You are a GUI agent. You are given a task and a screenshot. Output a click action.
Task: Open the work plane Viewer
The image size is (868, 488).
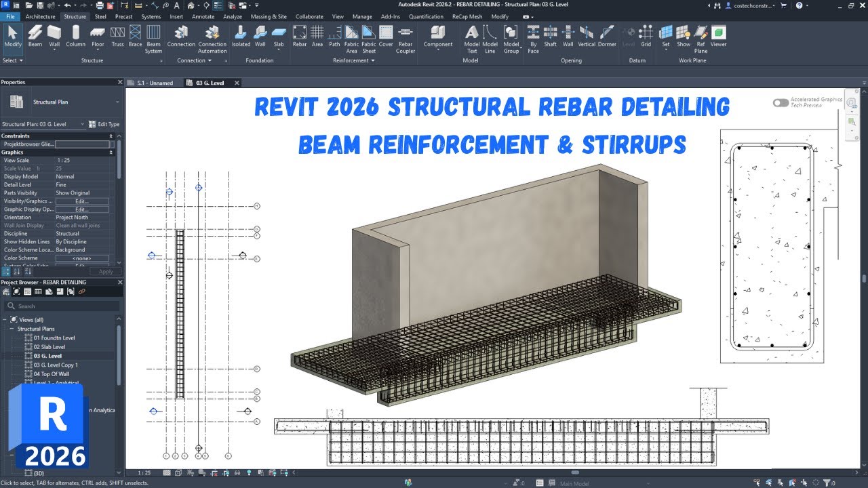pos(718,36)
